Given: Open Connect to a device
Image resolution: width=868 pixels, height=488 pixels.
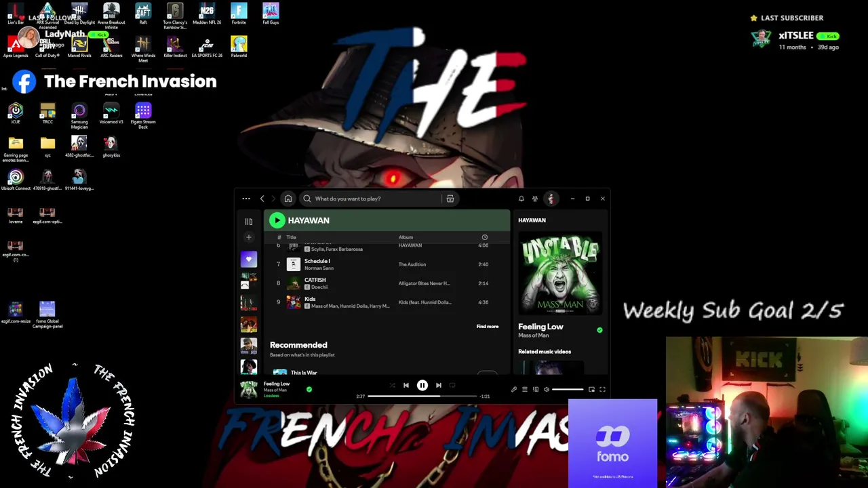Looking at the screenshot, I should [536, 390].
